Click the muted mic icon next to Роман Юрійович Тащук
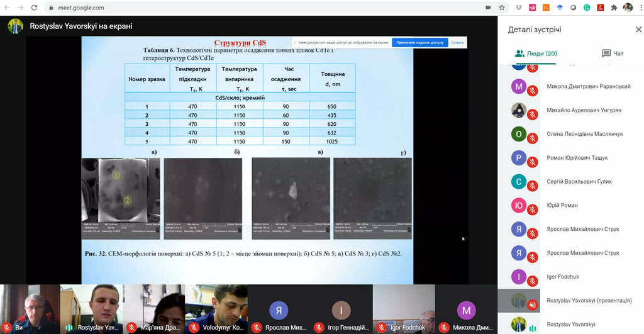644x334 pixels. click(x=533, y=162)
